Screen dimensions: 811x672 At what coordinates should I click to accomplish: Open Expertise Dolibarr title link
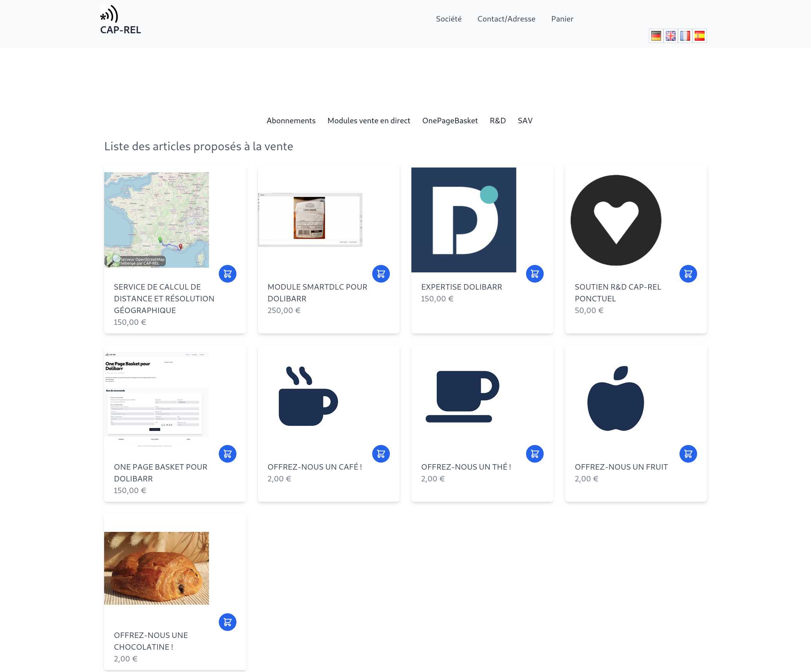[x=461, y=287]
